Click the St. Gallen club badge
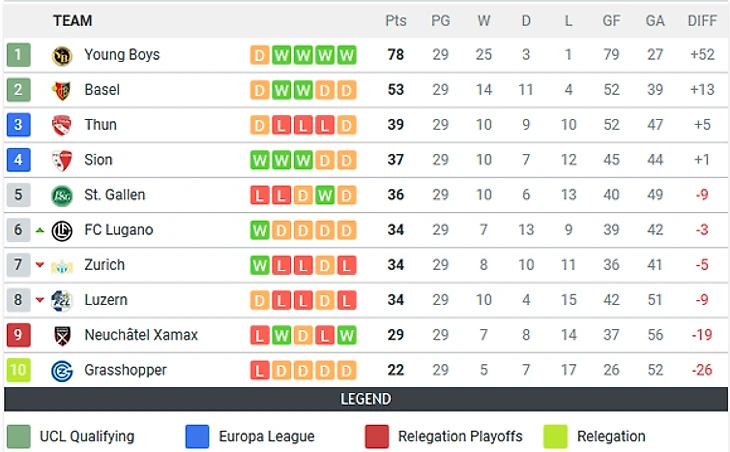 [x=62, y=195]
